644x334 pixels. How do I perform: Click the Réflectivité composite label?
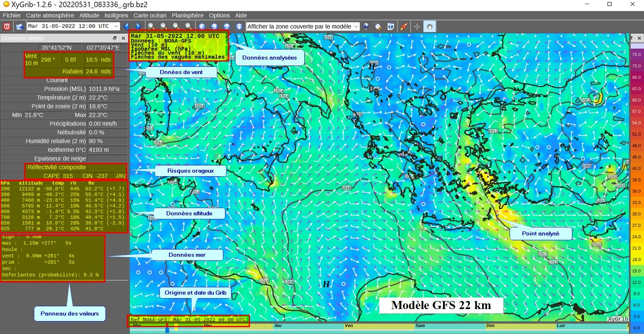tap(57, 167)
